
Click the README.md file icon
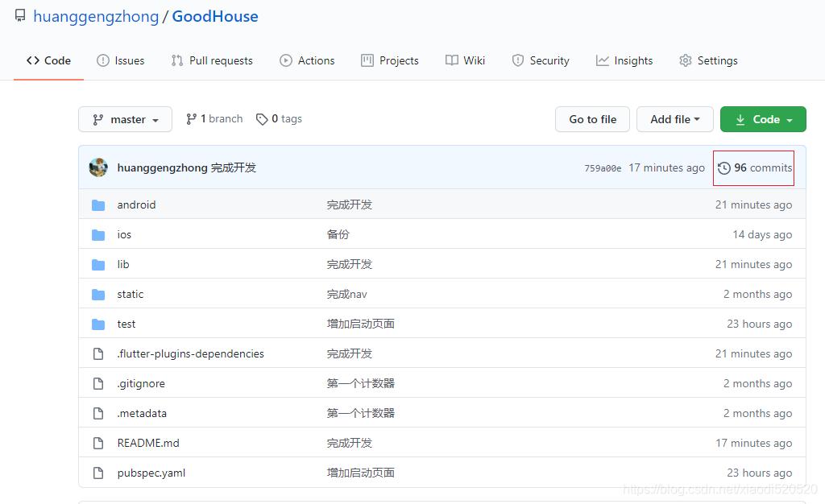pos(98,443)
